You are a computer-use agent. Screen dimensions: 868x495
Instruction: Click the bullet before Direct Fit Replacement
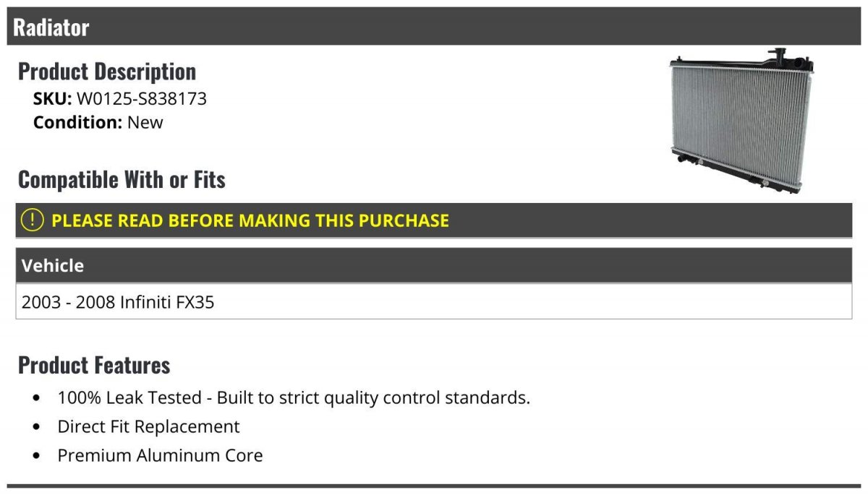click(37, 427)
